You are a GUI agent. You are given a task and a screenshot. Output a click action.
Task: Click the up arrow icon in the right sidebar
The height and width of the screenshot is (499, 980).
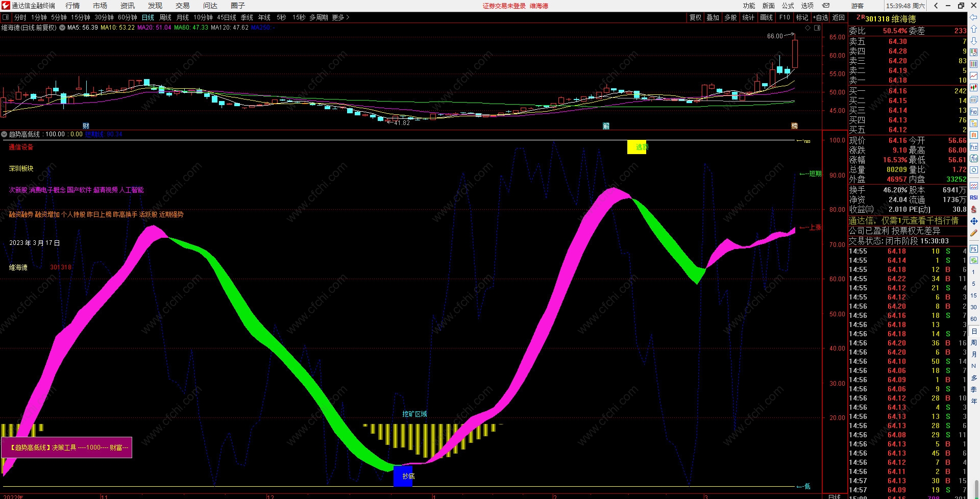[x=974, y=29]
